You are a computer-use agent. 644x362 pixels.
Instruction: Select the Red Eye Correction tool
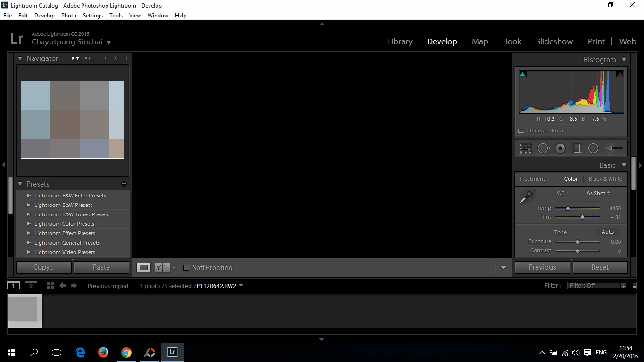tap(560, 148)
